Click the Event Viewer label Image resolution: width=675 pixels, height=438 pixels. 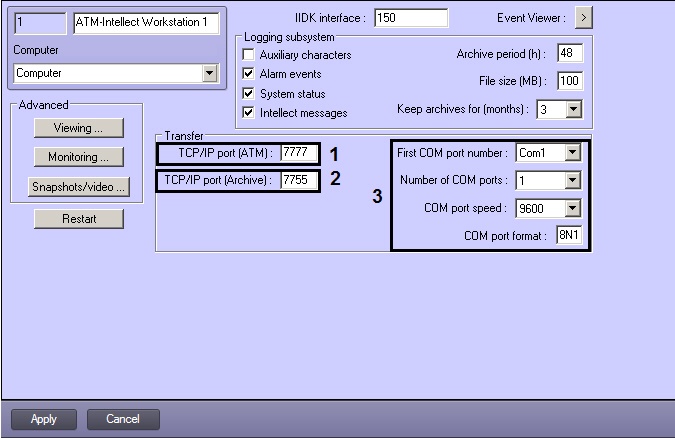tap(531, 18)
